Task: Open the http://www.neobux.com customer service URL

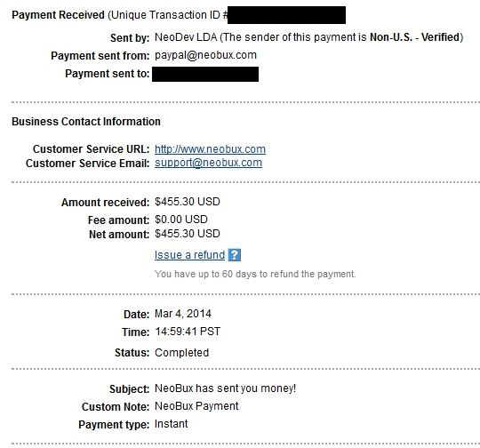Action: pyautogui.click(x=210, y=149)
